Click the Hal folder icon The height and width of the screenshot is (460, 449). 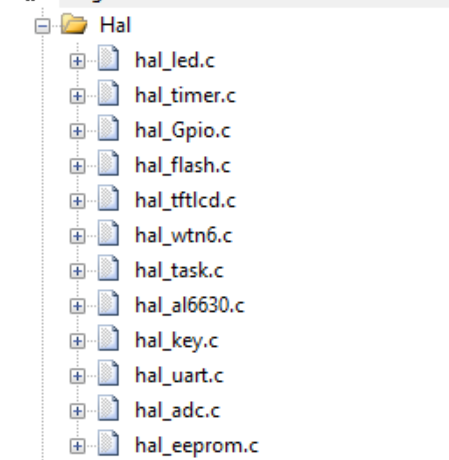click(74, 24)
